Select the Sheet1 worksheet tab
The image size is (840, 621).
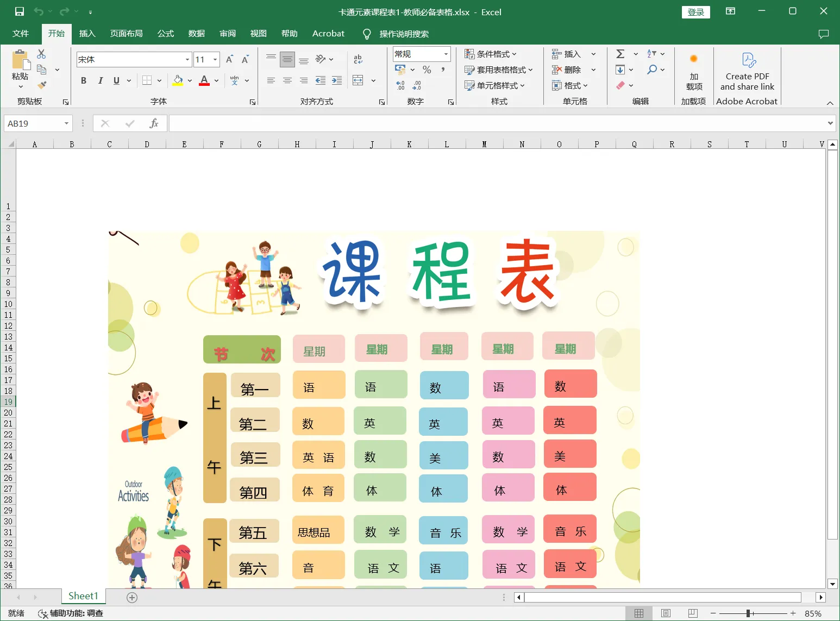[x=83, y=596]
